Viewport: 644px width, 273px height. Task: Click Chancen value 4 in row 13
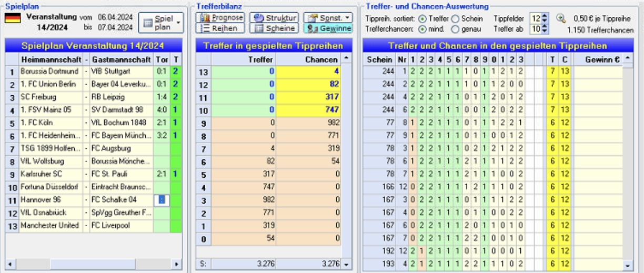pos(308,70)
